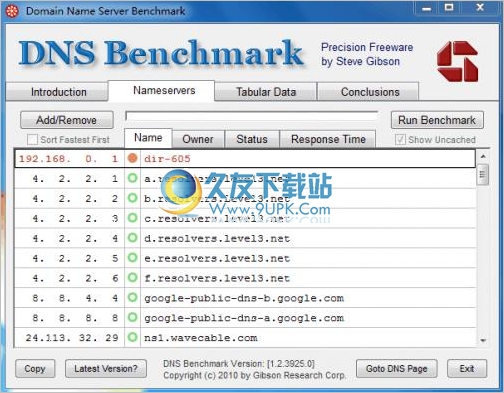The width and height of the screenshot is (504, 393).
Task: Maximize the Domain Name Server Benchmark window
Action: [x=449, y=8]
